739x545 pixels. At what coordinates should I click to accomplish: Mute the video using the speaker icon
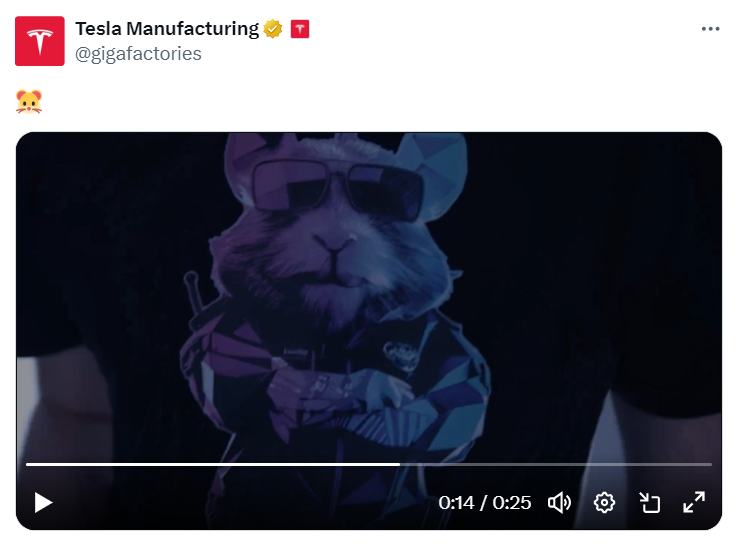tap(559, 503)
